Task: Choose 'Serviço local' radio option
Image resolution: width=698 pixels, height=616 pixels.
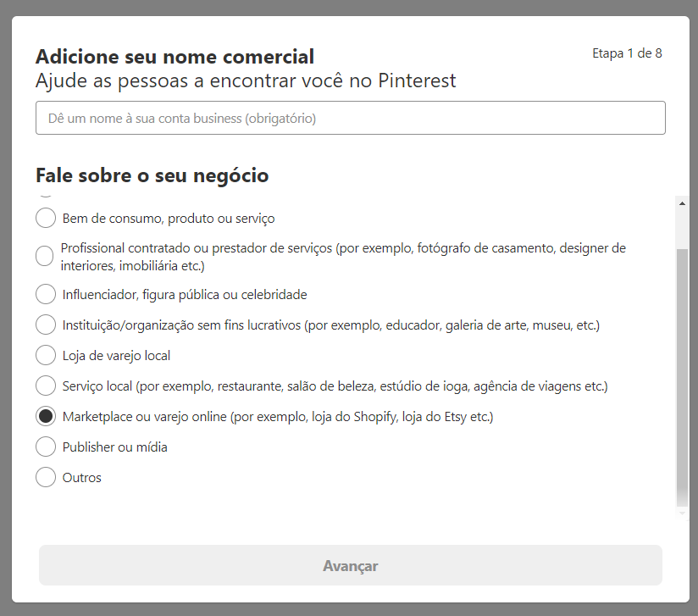Action: point(46,386)
